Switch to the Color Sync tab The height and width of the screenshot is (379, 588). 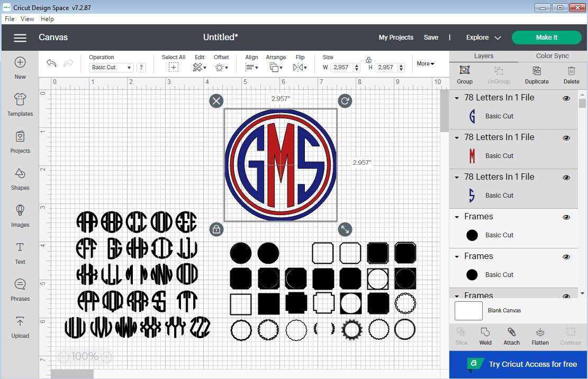(x=551, y=56)
